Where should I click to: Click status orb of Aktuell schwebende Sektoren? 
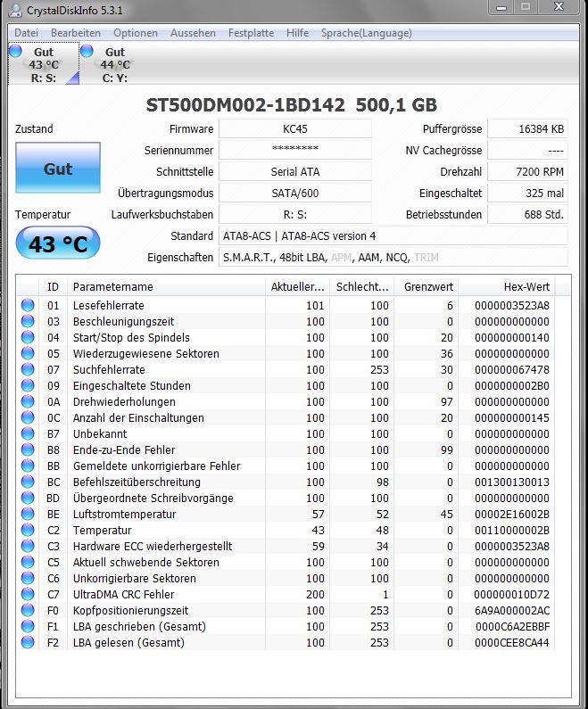pos(28,562)
